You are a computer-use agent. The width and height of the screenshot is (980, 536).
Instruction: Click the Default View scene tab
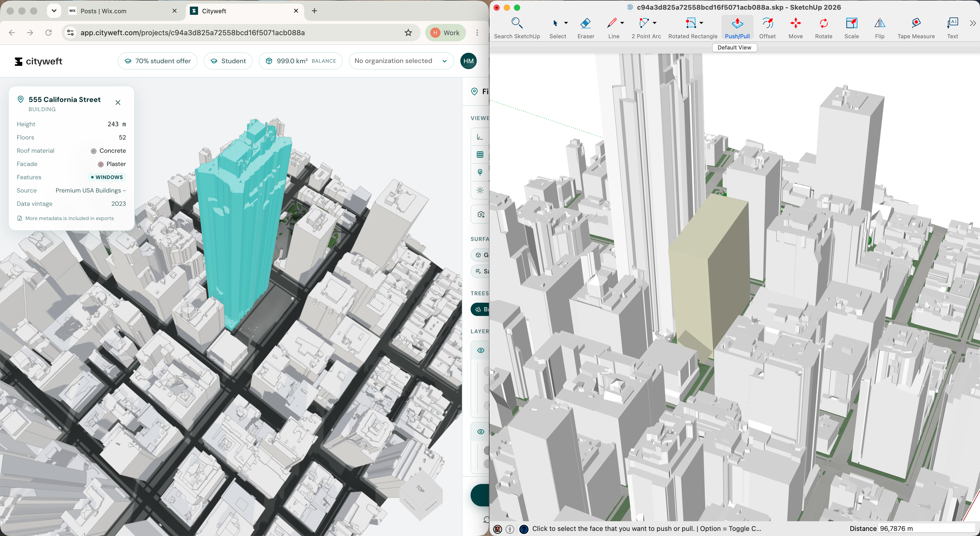[734, 47]
